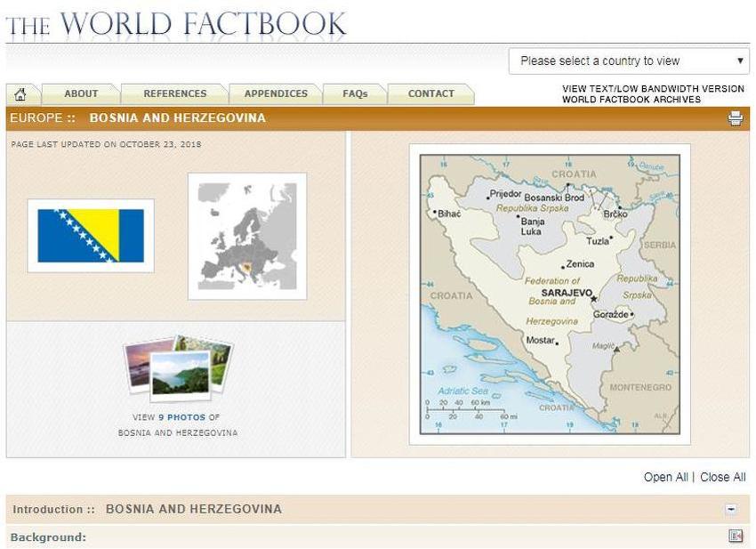Screen dimensions: 756x549
Task: Click the Close All link
Action: 722,477
